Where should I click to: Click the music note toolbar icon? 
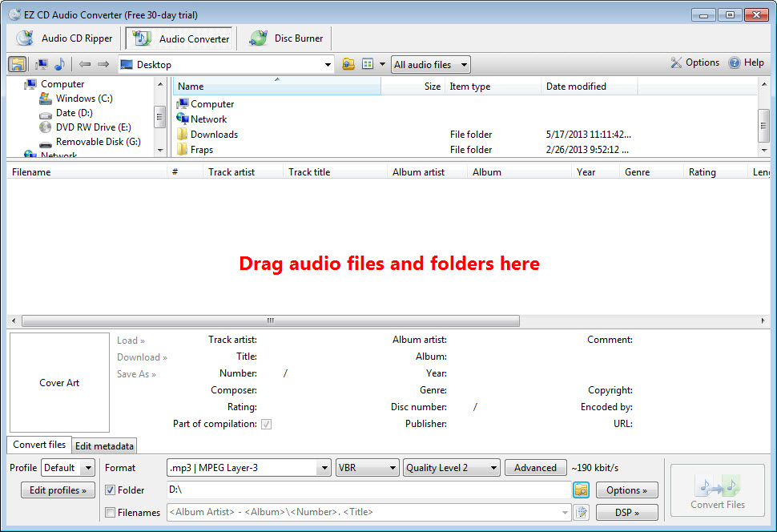pyautogui.click(x=59, y=64)
